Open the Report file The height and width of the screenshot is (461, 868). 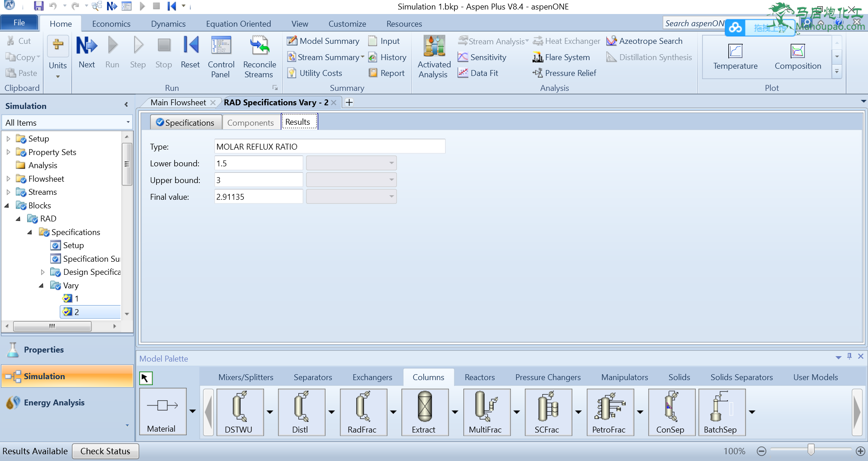point(387,73)
